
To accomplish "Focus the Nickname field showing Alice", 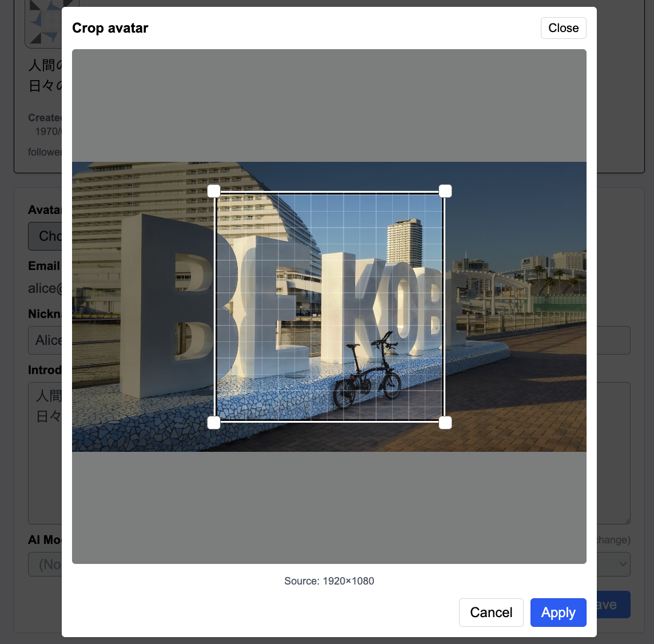I will point(46,340).
